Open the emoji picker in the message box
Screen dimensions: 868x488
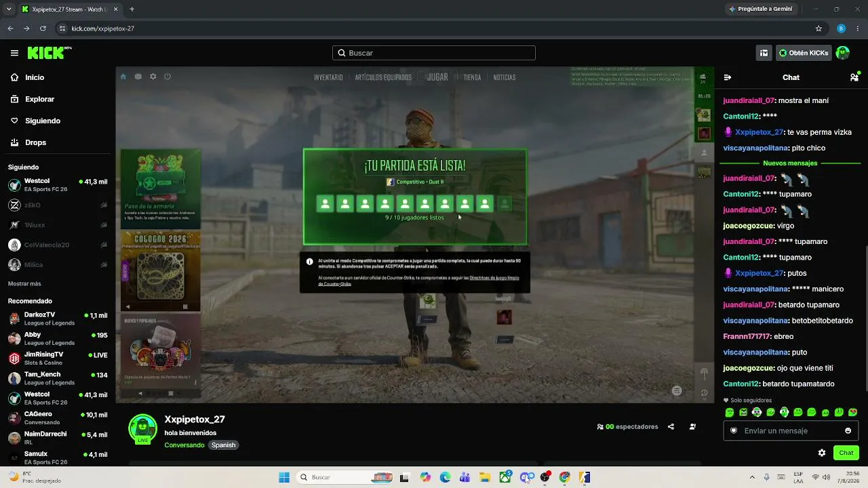(x=848, y=430)
